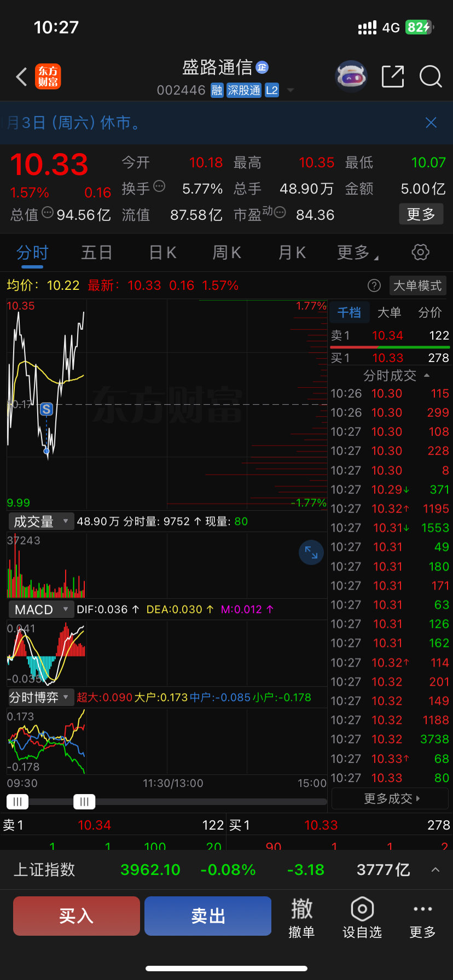Tap the stock code 002446
453x980 pixels.
(x=181, y=90)
